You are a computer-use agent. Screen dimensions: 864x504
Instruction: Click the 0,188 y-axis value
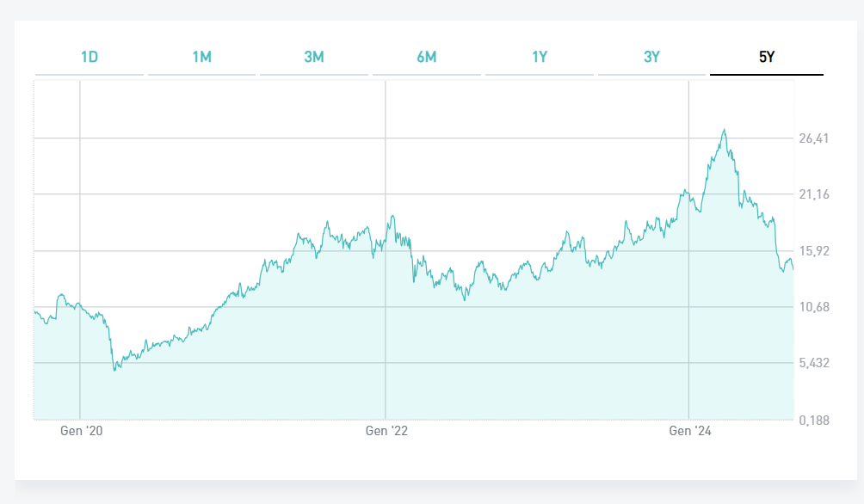(813, 420)
